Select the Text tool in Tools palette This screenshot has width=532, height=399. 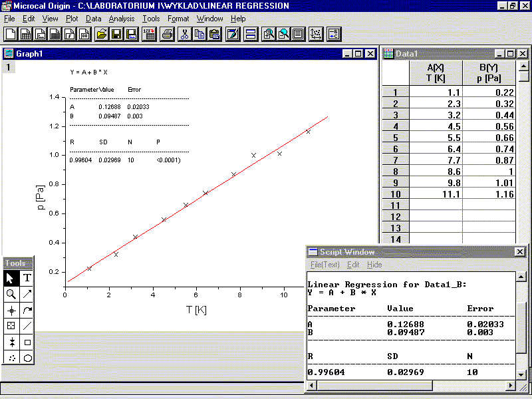27,278
